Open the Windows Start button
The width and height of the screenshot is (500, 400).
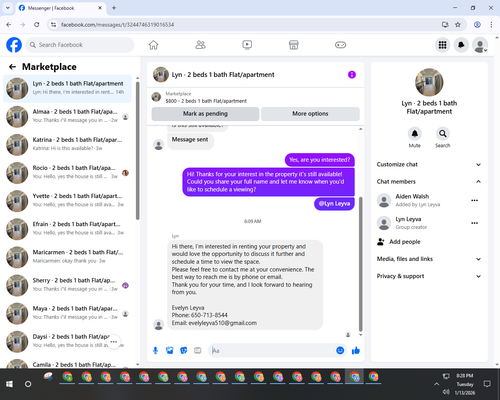(9, 384)
